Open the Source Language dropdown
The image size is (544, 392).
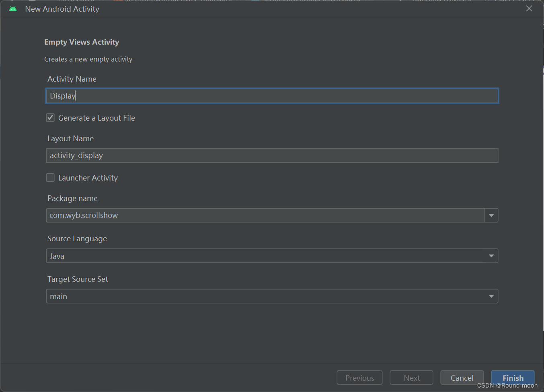[272, 256]
